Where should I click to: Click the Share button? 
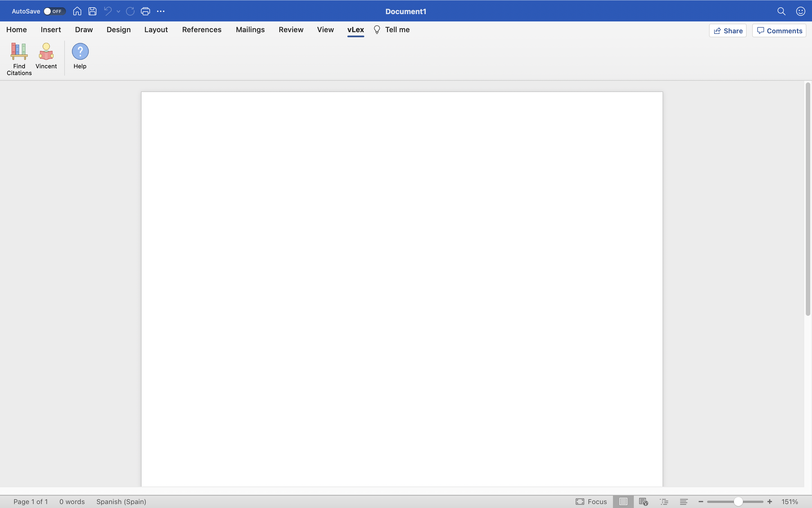(728, 30)
